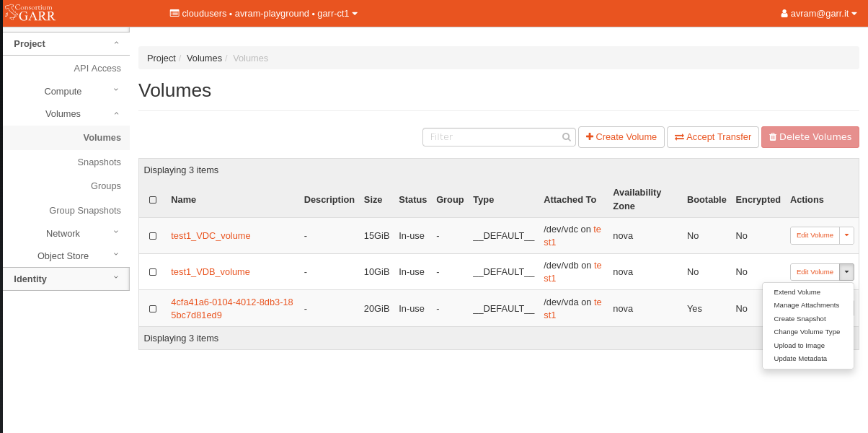This screenshot has height=433, width=868.
Task: Click the Accept Transfer button
Action: tap(713, 137)
